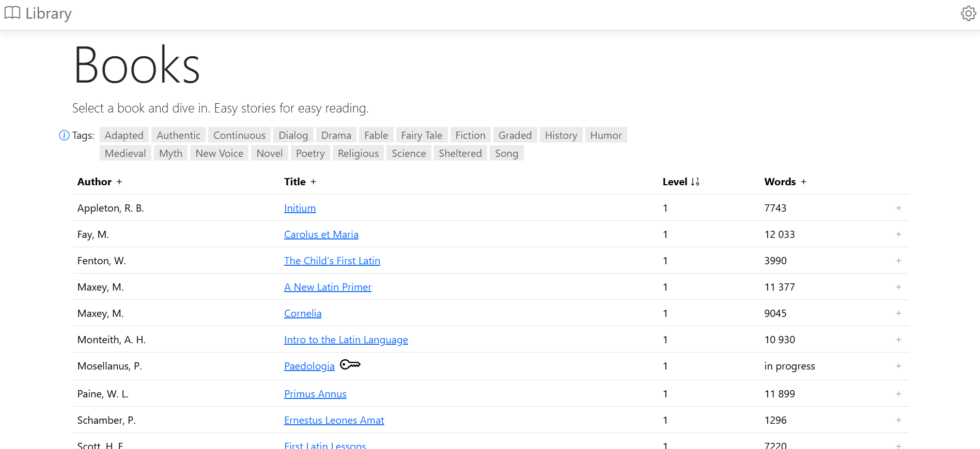Click author cell 'Monteith, A. H.'
Screen dimensions: 980x449
[x=112, y=340]
